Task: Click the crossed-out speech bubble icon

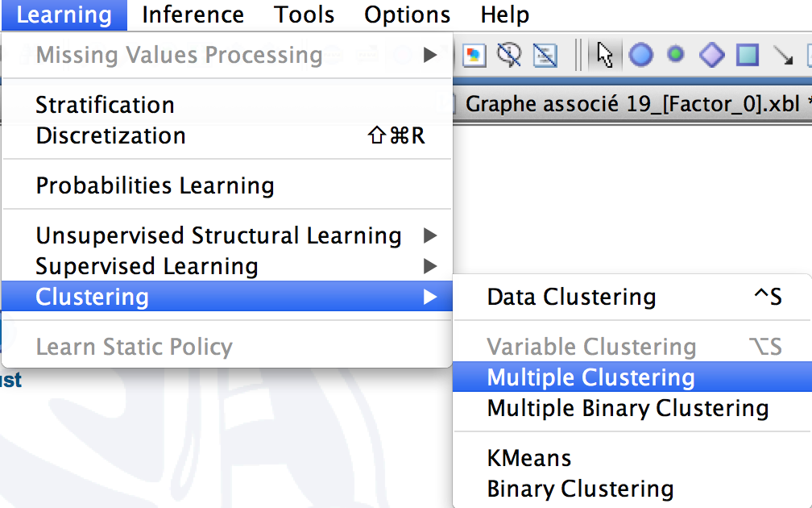Action: click(509, 55)
